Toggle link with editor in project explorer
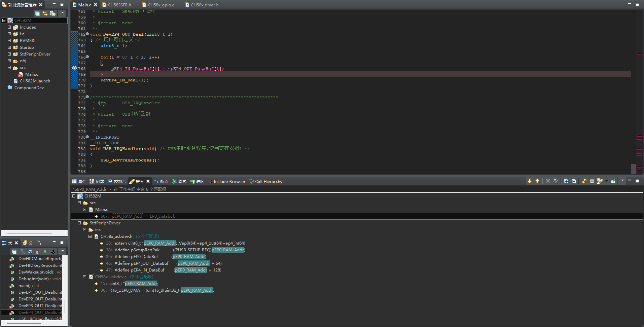Screen dimensions: 644x327 click(45, 13)
